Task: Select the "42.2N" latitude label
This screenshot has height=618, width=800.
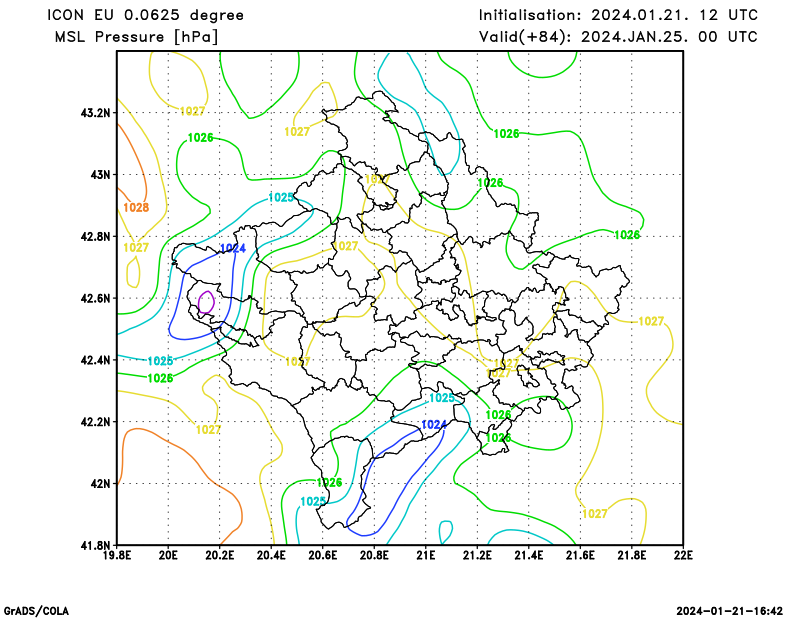Action: [x=95, y=422]
